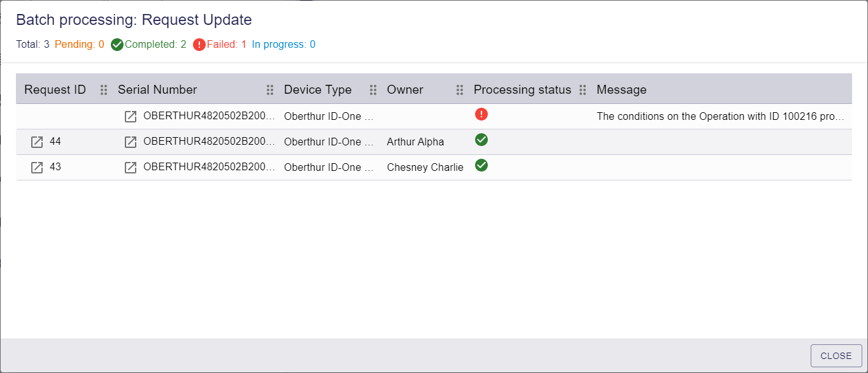
Task: Click the Request ID column drag handle
Action: (x=104, y=90)
